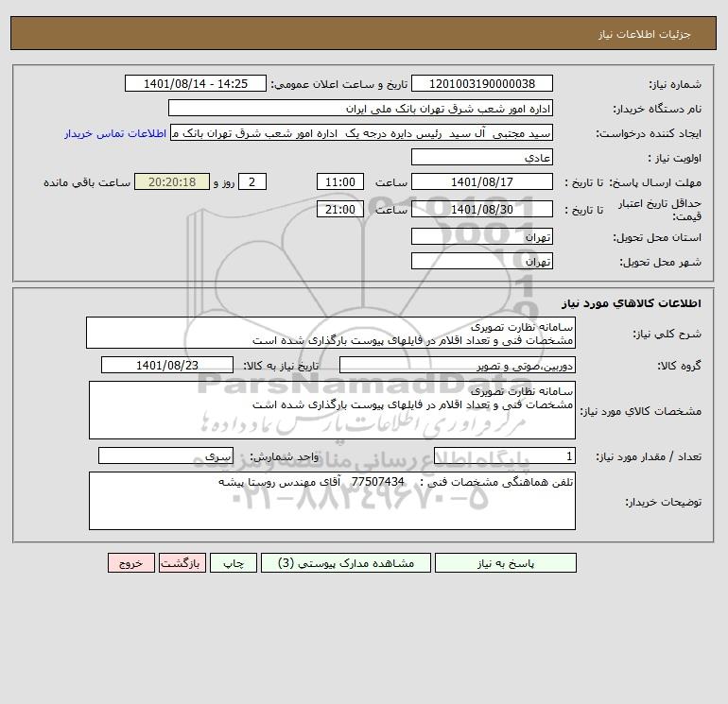Click the اولویت نیاز field showing عادی
This screenshot has width=728, height=704.
482,157
